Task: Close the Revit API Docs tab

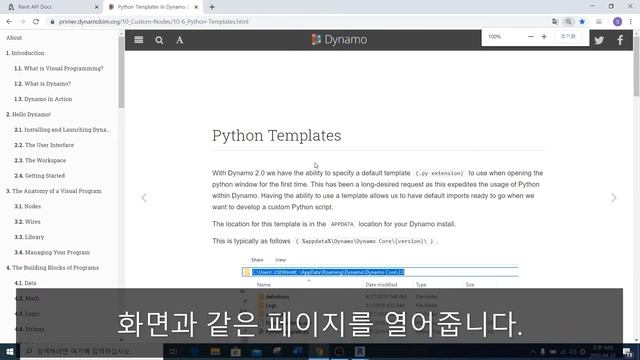Action: pos(96,7)
